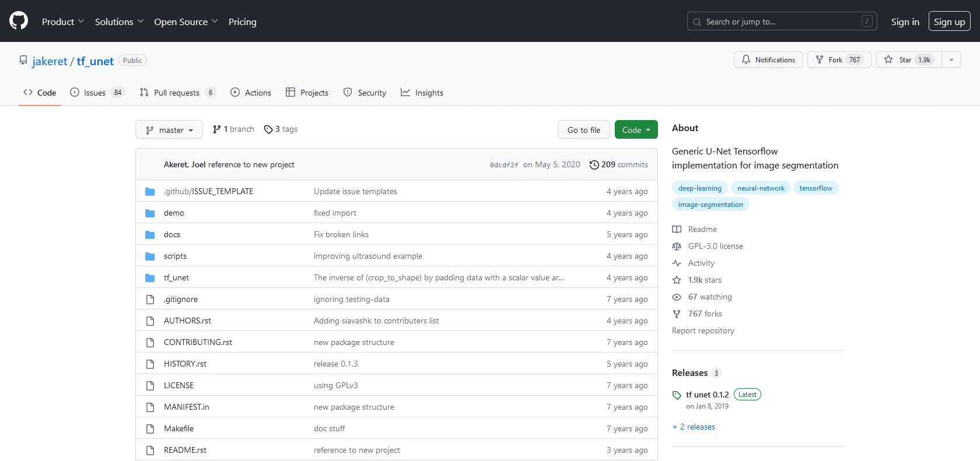This screenshot has width=980, height=461.
Task: Click the Star icon in Star button
Action: point(888,59)
